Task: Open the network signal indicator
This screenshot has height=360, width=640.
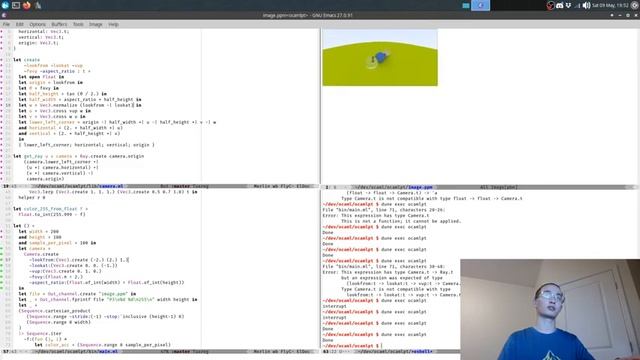Action: (x=577, y=6)
